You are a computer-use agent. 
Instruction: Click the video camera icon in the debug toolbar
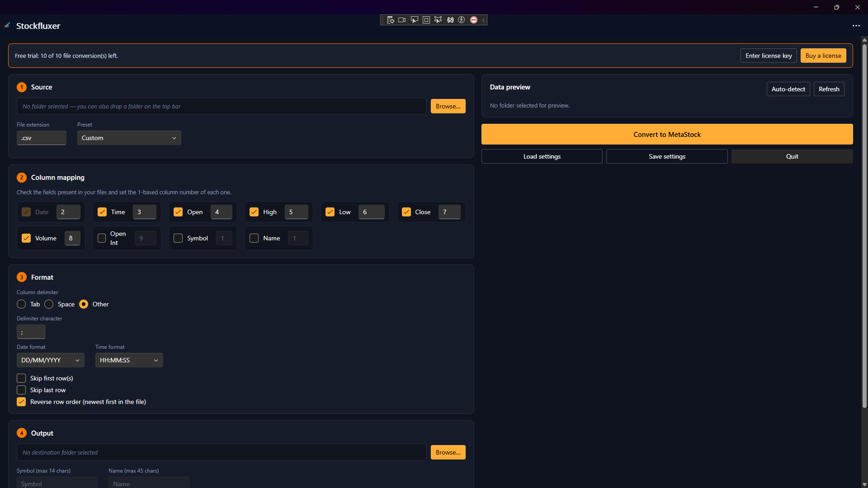[402, 20]
